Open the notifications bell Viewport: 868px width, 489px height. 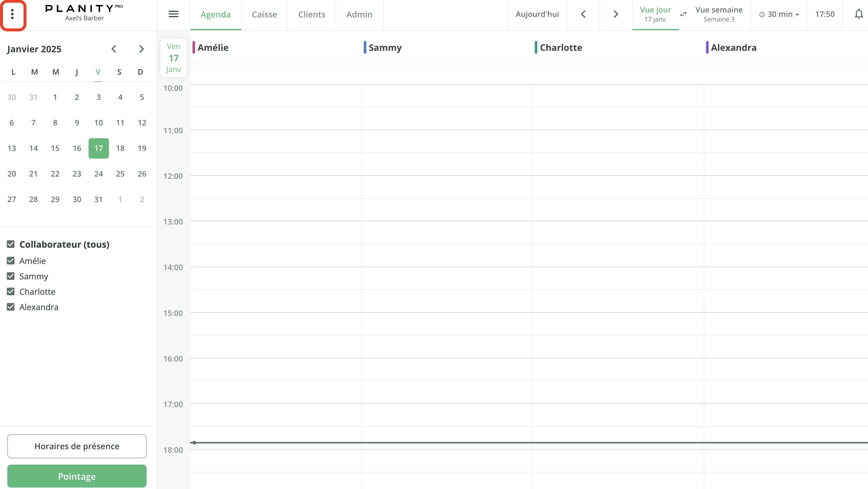tap(859, 14)
